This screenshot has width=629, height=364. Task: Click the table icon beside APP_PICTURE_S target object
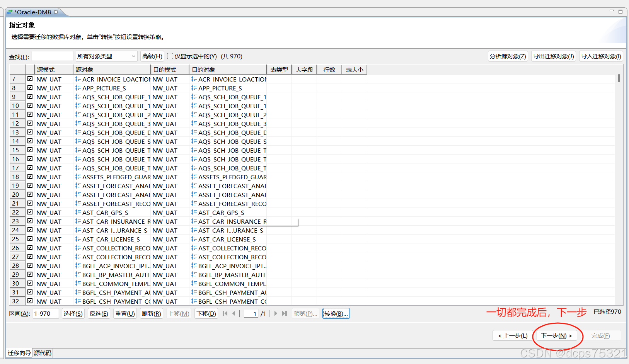[194, 88]
